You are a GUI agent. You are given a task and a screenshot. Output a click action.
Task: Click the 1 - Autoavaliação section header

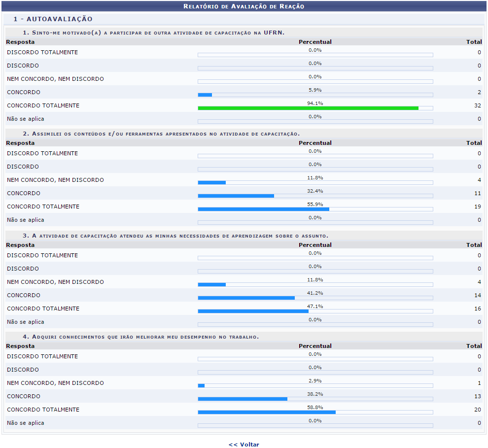53,19
